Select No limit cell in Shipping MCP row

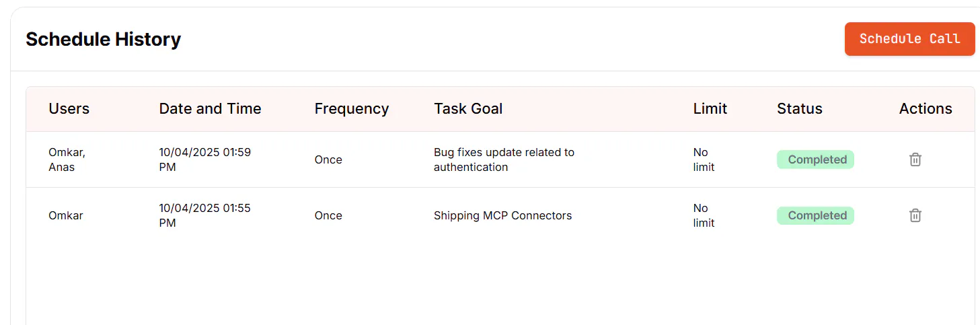coord(704,215)
